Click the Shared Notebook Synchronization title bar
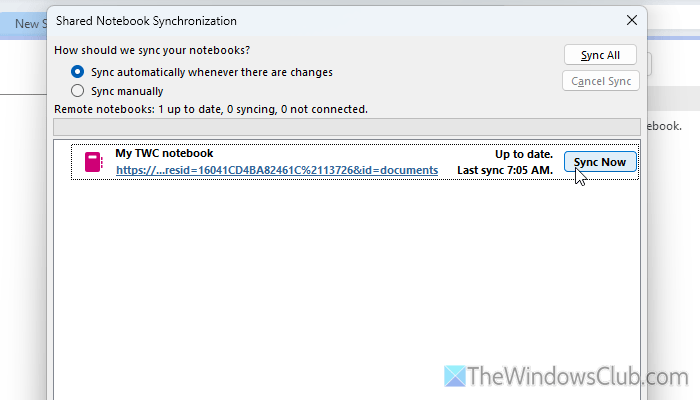Viewport: 700px width, 400px height. pyautogui.click(x=300, y=19)
